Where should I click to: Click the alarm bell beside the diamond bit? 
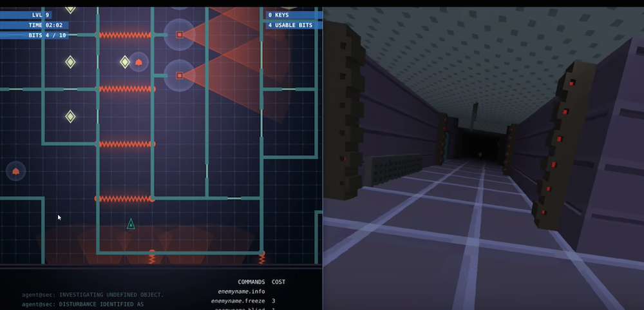139,63
